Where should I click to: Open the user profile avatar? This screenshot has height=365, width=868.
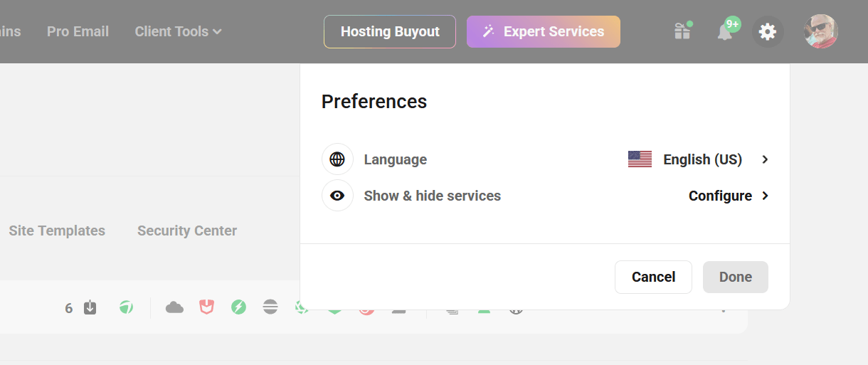coord(820,31)
